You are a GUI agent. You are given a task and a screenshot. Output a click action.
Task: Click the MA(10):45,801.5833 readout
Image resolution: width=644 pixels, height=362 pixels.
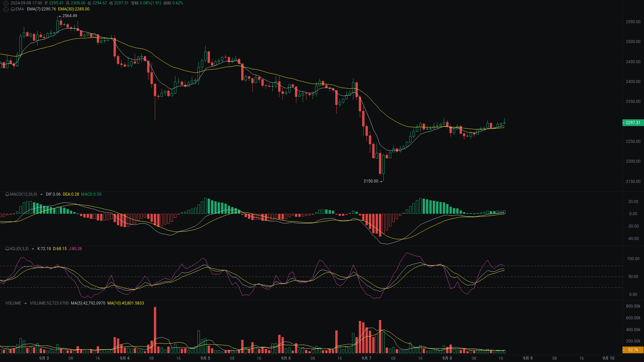(126, 303)
